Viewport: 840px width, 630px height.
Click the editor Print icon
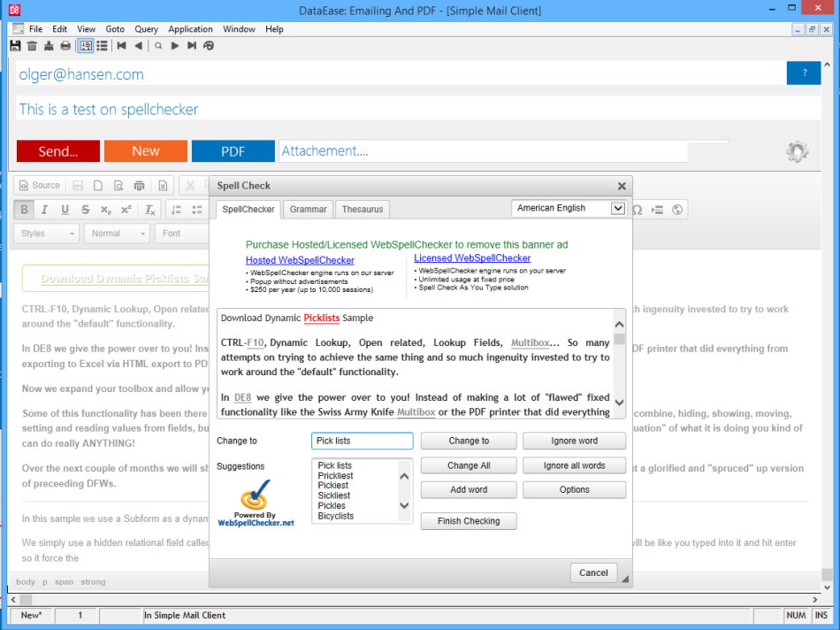click(140, 186)
